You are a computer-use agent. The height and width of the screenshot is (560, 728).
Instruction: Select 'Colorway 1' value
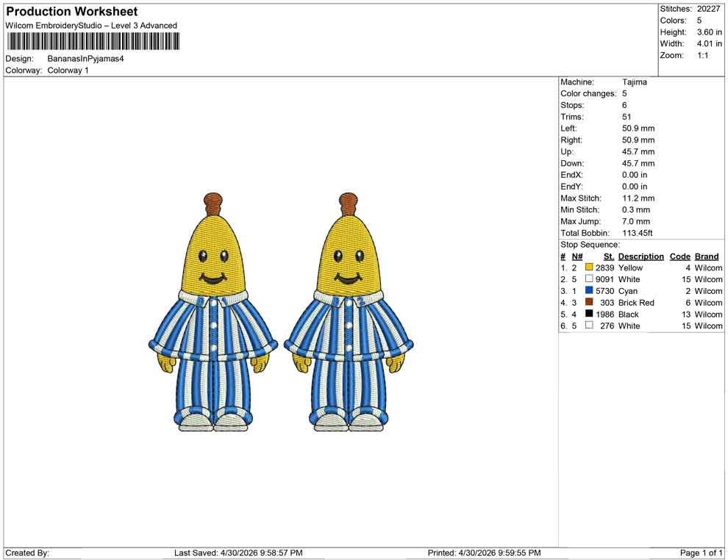pos(68,71)
